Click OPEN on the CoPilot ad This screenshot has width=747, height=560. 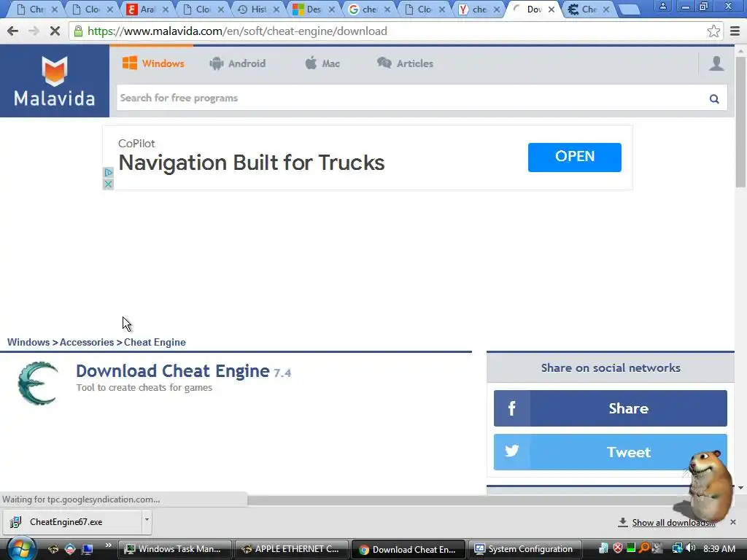point(575,157)
